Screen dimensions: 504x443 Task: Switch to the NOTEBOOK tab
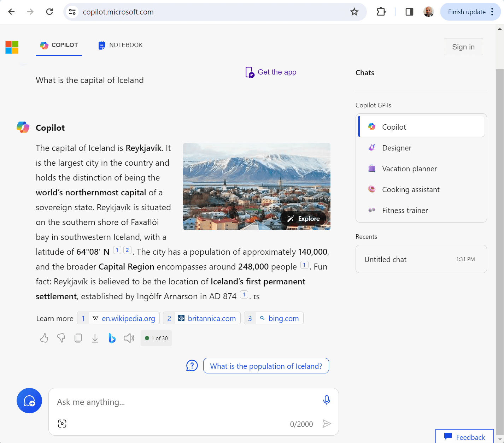coord(121,45)
